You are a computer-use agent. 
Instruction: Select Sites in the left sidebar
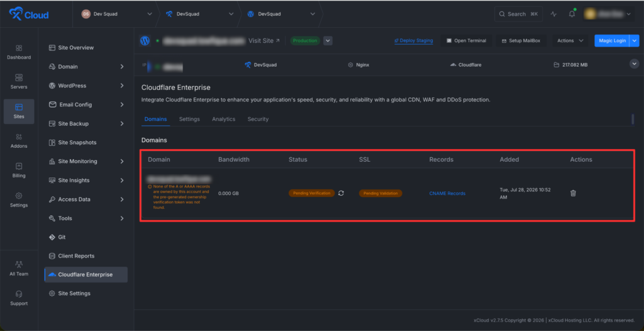19,111
